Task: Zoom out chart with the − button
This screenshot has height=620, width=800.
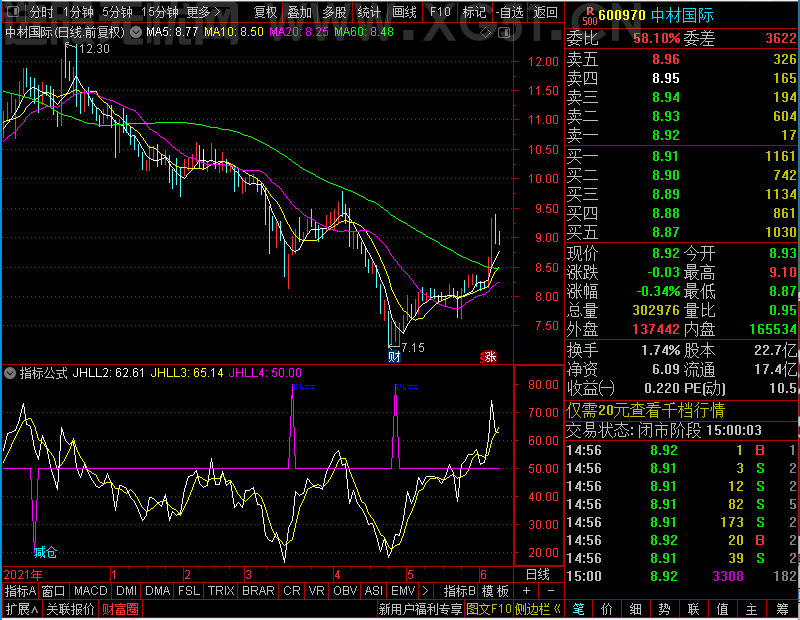Action: point(551,591)
